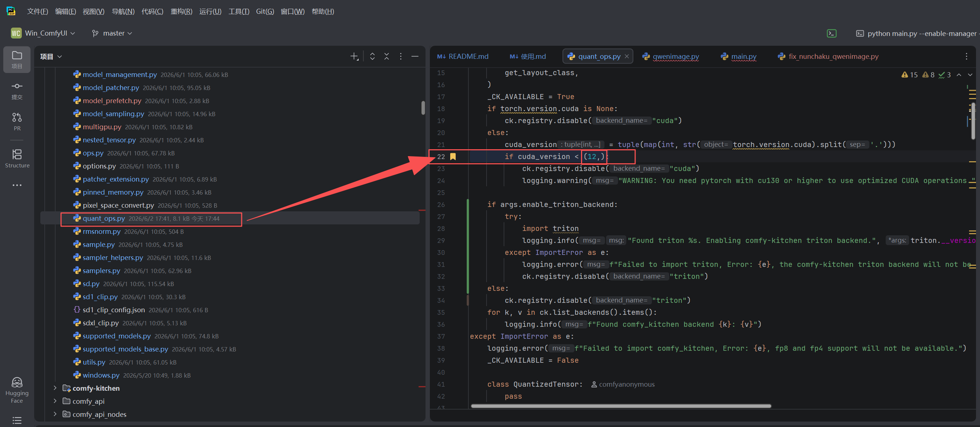The height and width of the screenshot is (427, 980).
Task: Go to previous highlighted problem arrow
Action: click(959, 75)
